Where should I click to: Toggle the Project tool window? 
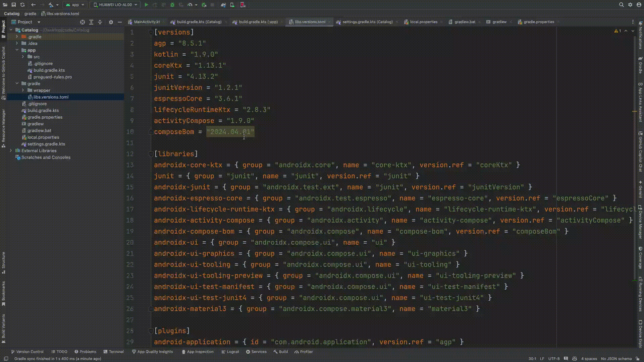[3, 28]
